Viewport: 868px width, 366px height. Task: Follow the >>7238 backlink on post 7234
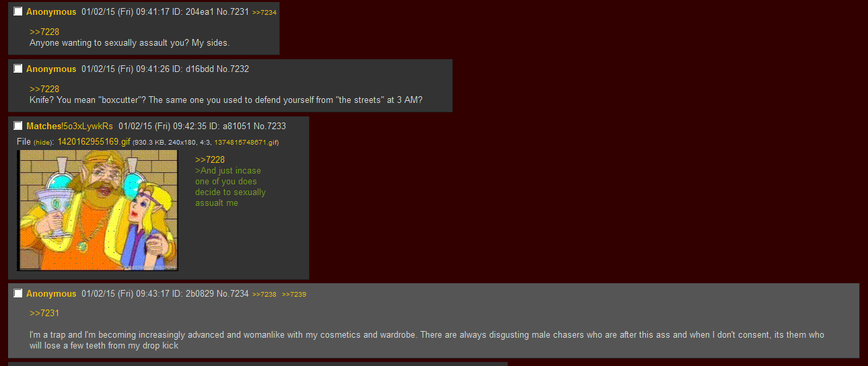pos(264,294)
